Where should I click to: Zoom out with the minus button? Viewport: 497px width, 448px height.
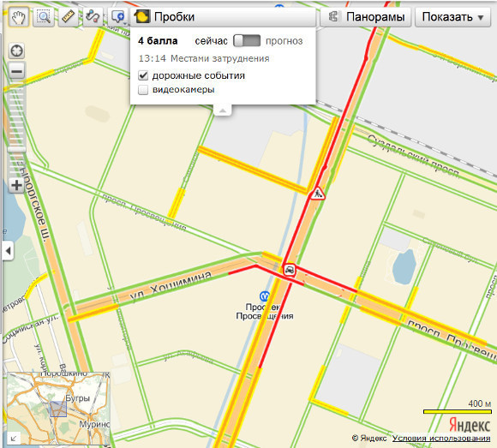point(17,70)
